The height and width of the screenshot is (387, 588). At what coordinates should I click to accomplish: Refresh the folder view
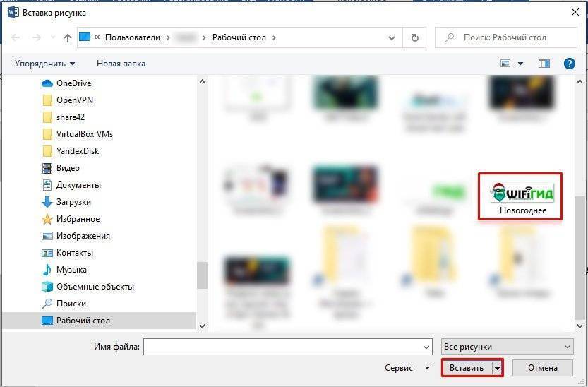[414, 37]
